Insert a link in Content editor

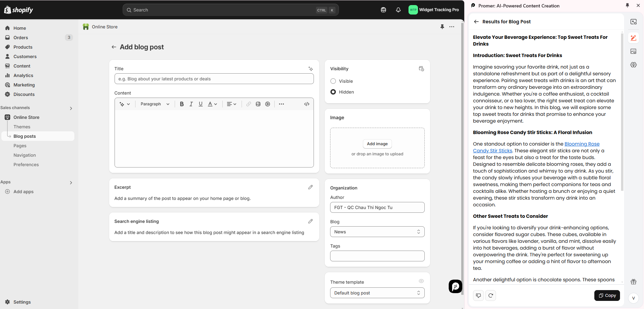point(249,104)
